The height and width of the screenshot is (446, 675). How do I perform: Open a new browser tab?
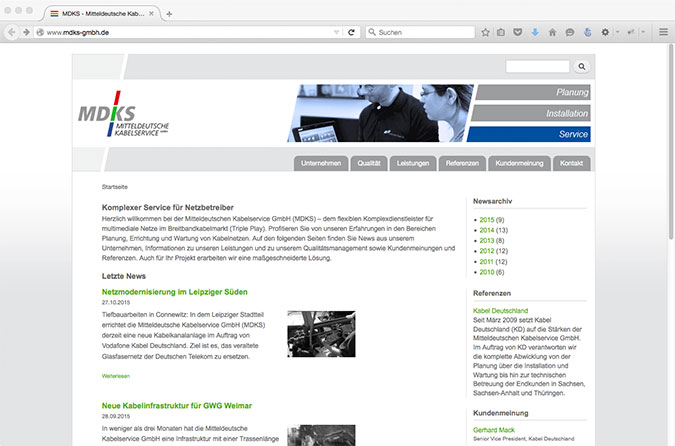click(169, 14)
